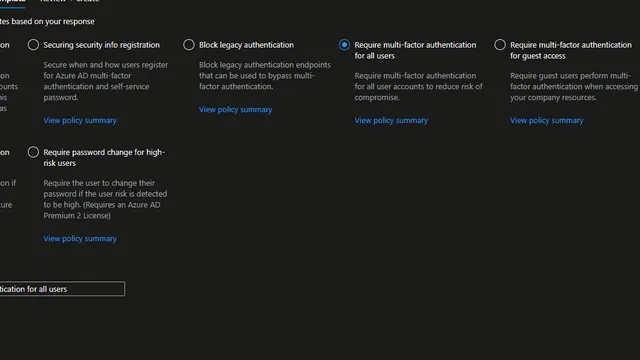
Task: Click description 'Require guest users perform multi-factor' text
Action: click(x=573, y=87)
